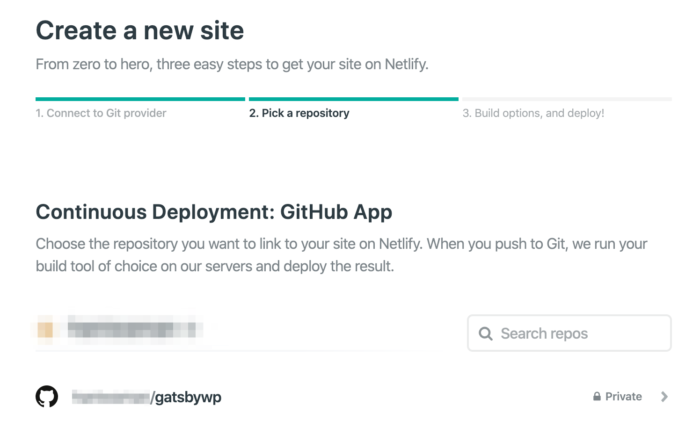
Task: Go back to Connect to Git provider step
Action: pos(101,113)
